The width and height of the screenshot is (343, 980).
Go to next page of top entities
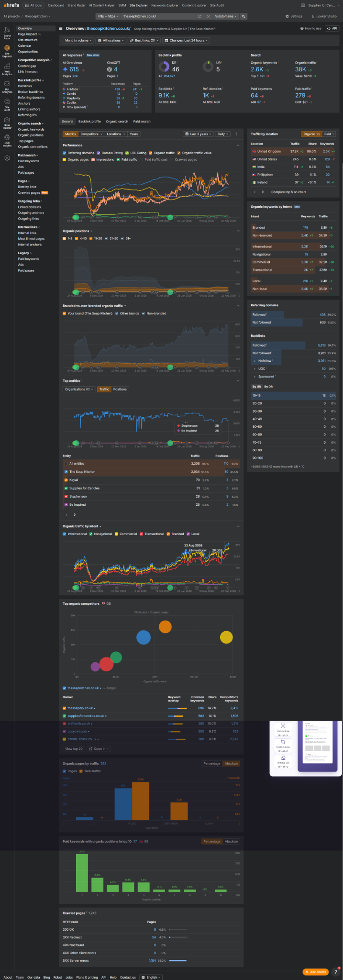(75, 515)
